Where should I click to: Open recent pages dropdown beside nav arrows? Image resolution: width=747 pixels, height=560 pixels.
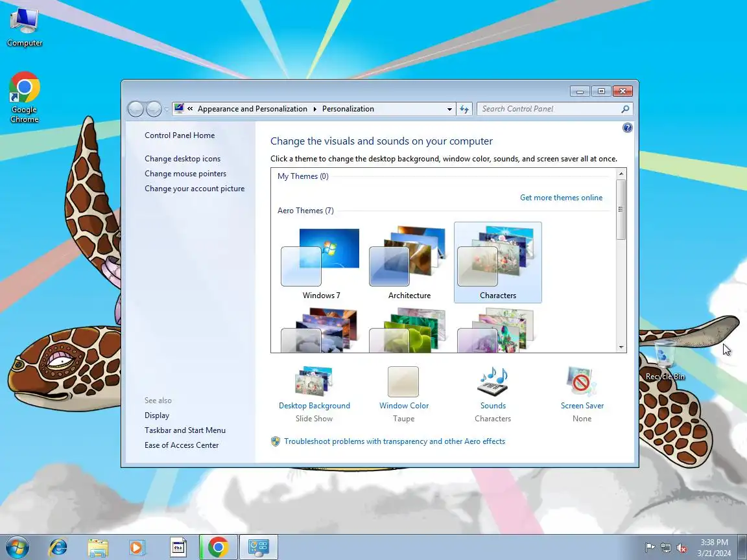(x=166, y=109)
